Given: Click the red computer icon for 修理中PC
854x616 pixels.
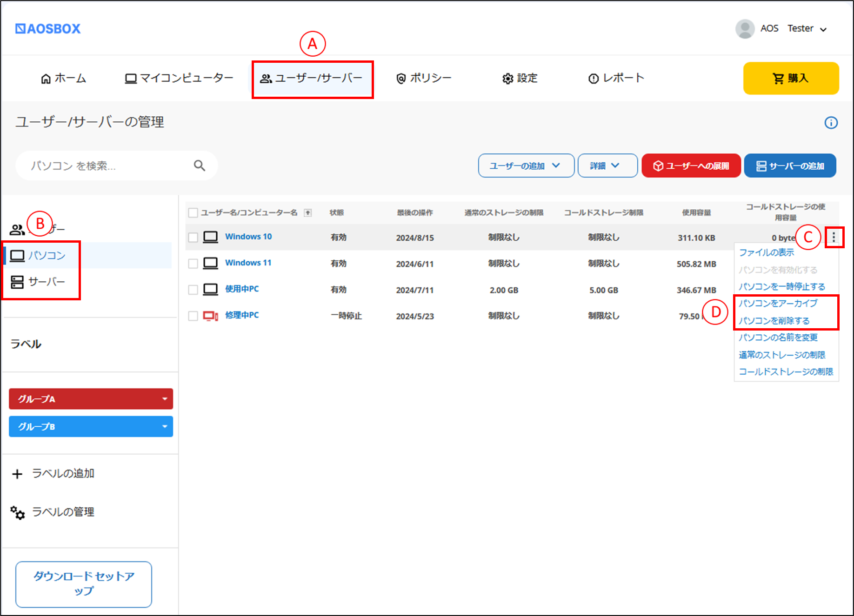Looking at the screenshot, I should pyautogui.click(x=211, y=316).
